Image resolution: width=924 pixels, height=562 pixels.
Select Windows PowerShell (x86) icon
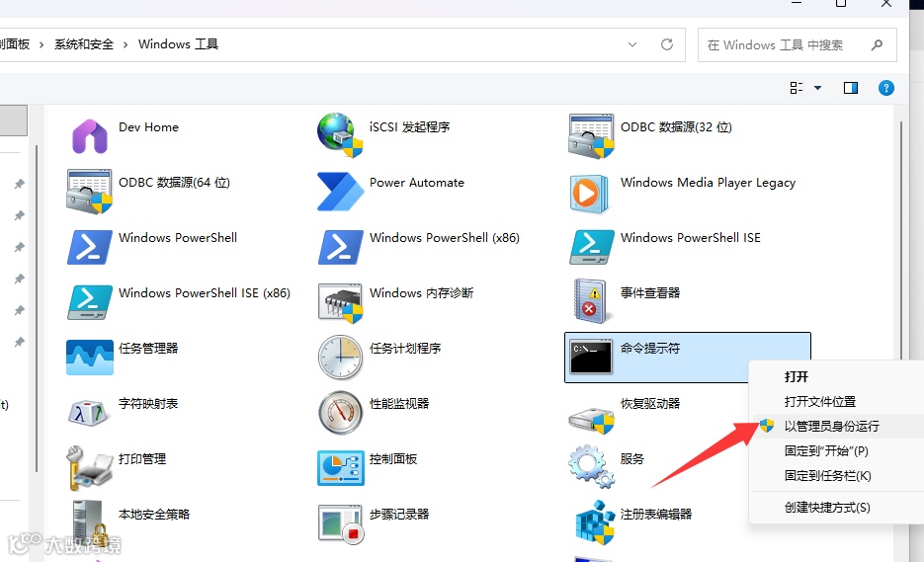tap(341, 247)
